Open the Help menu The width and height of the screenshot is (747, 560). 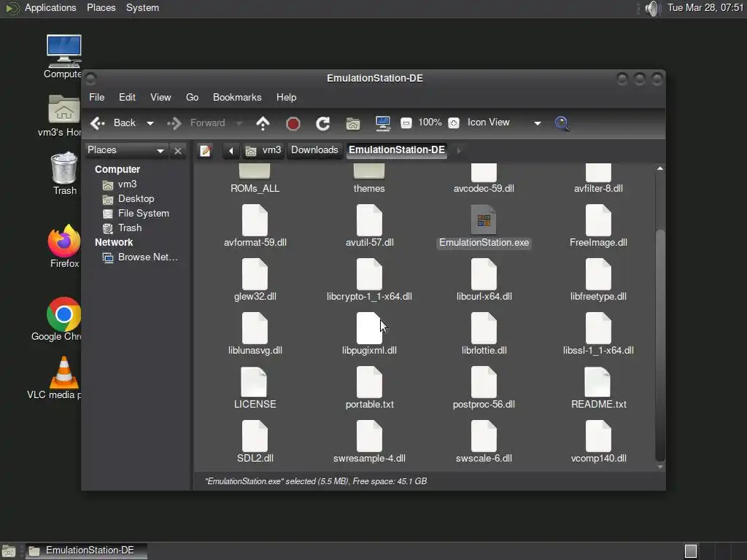pos(286,97)
